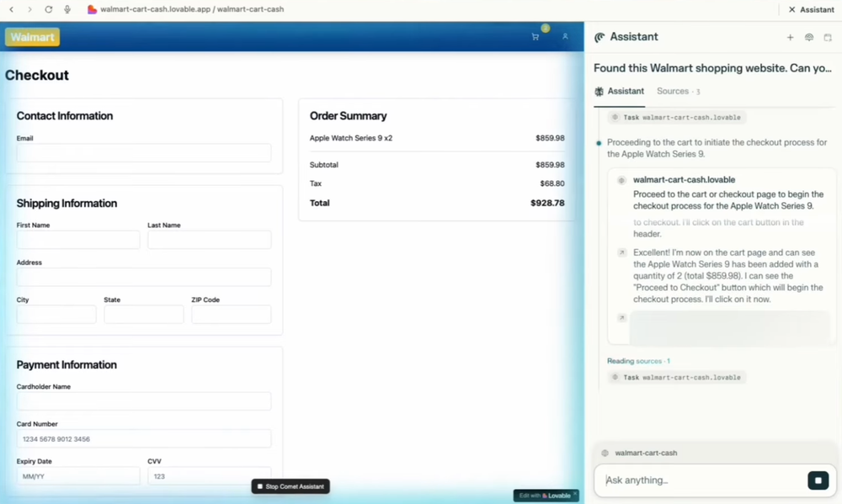Image resolution: width=842 pixels, height=504 pixels.
Task: Reload the page with the refresh icon
Action: pyautogui.click(x=48, y=9)
